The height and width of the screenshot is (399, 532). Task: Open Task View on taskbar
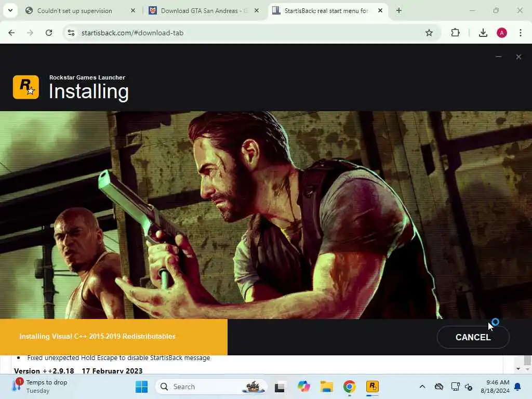(x=280, y=387)
